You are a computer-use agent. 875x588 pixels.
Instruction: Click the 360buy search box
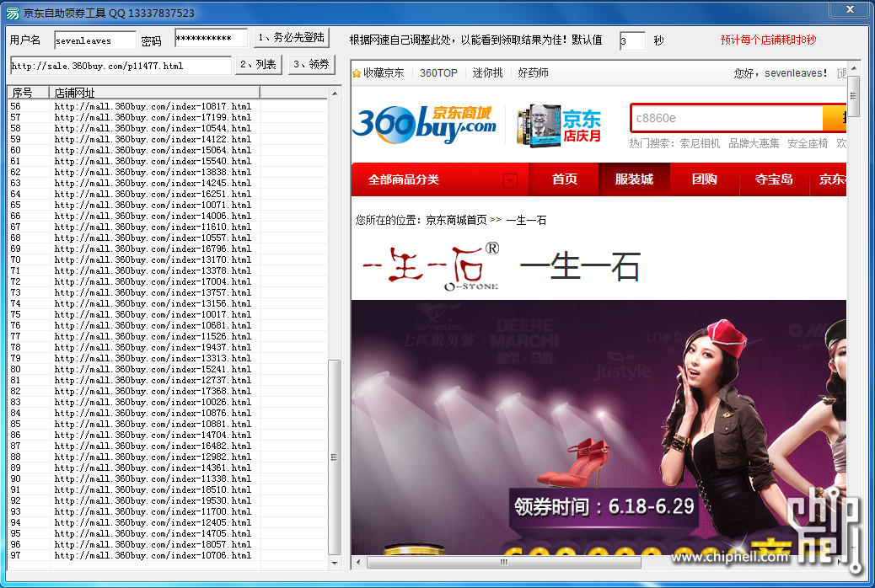727,118
